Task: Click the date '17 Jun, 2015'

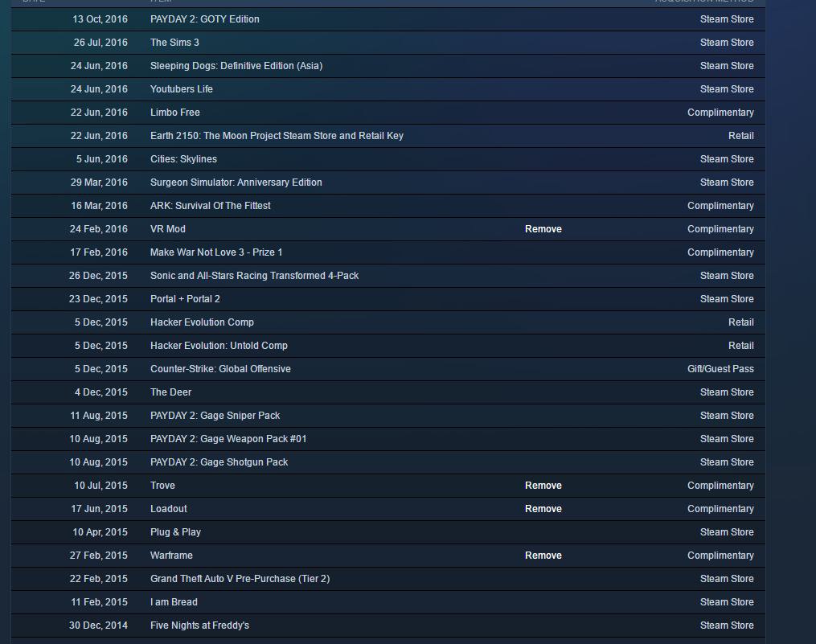Action: (99, 509)
